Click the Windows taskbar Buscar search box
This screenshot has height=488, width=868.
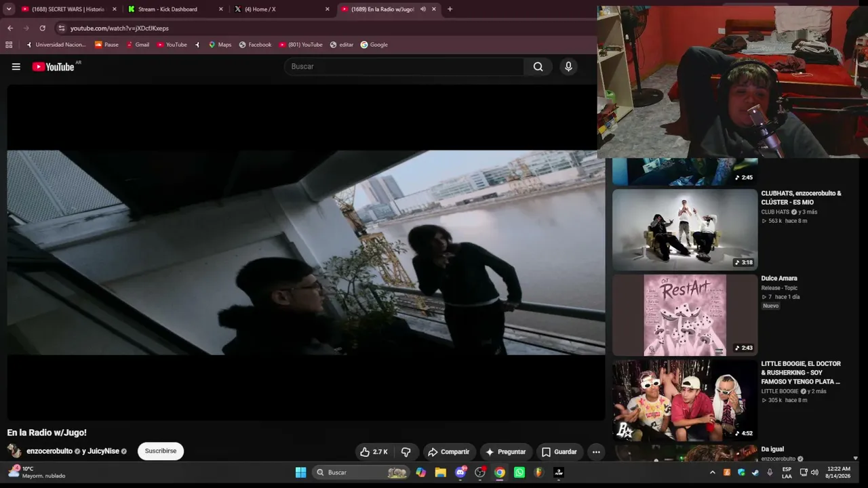point(361,472)
